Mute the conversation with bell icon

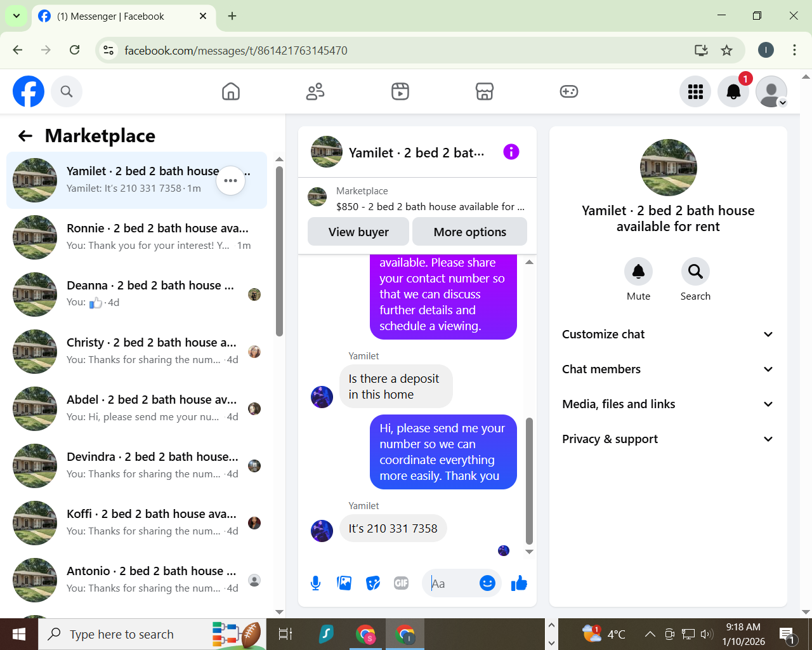point(638,272)
